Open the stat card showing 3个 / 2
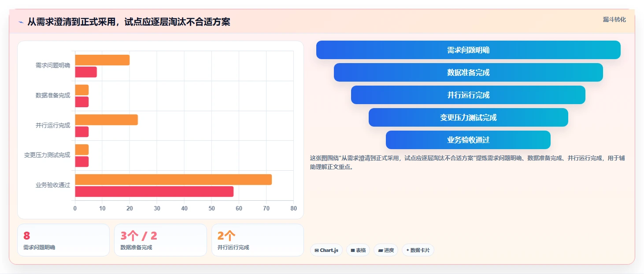Image resolution: width=644 pixels, height=274 pixels. coord(160,240)
